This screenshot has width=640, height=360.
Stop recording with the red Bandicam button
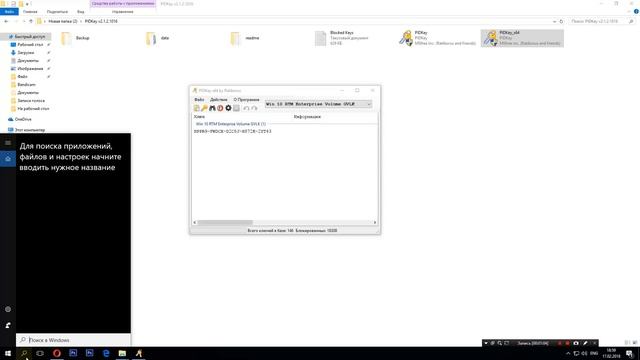pyautogui.click(x=567, y=343)
